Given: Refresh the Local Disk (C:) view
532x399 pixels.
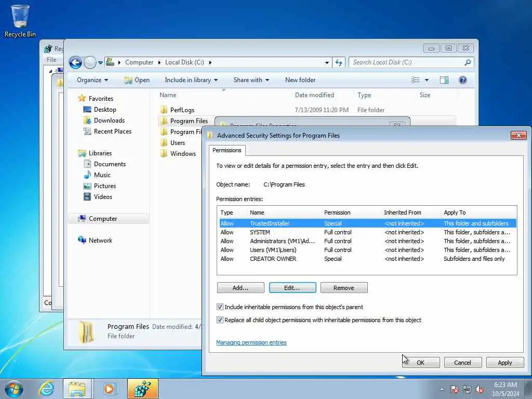Looking at the screenshot, I should [x=339, y=62].
